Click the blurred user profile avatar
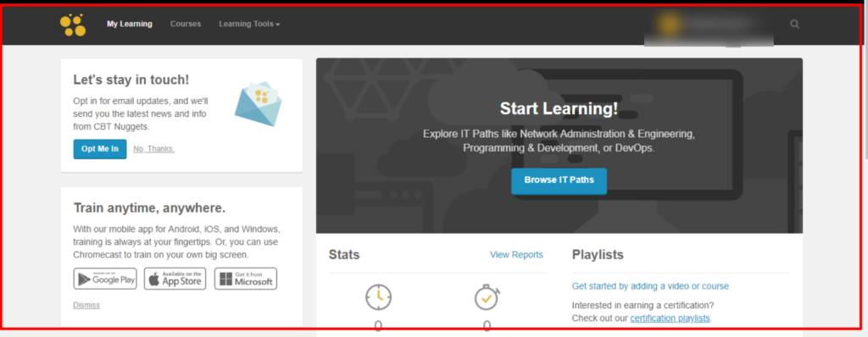Image resolution: width=868 pixels, height=337 pixels. pyautogui.click(x=670, y=24)
